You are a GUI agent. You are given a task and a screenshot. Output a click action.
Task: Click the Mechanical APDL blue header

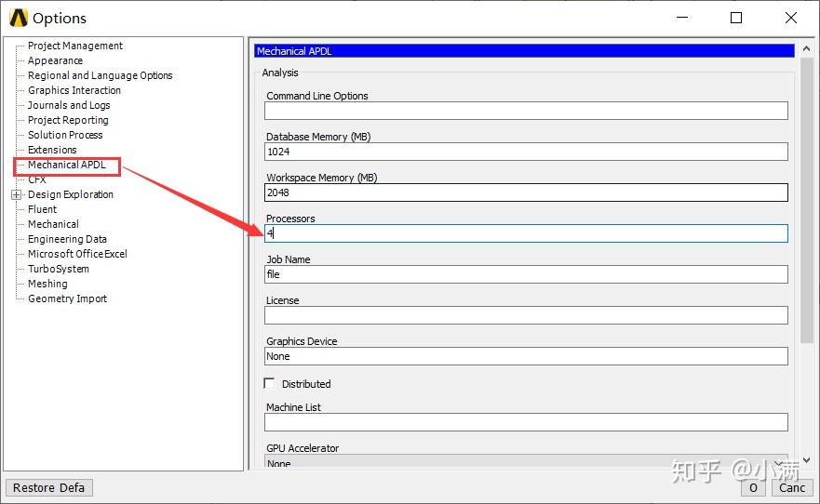[x=524, y=51]
